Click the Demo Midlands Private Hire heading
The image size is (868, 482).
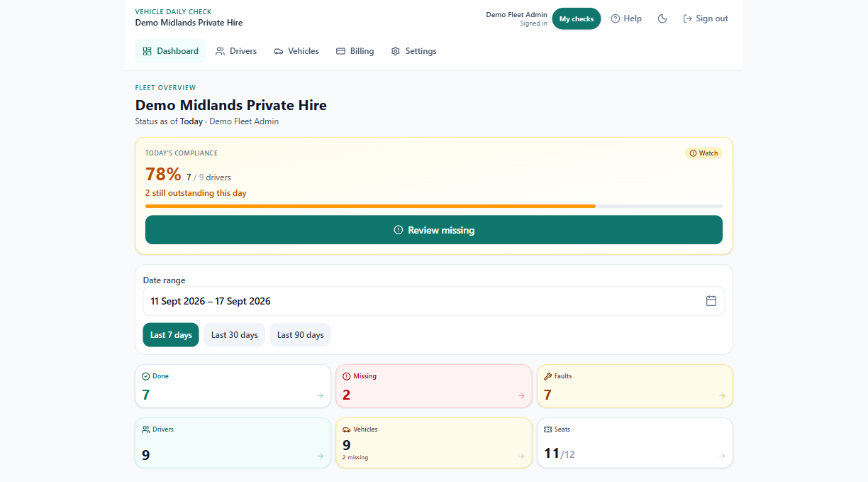point(231,105)
